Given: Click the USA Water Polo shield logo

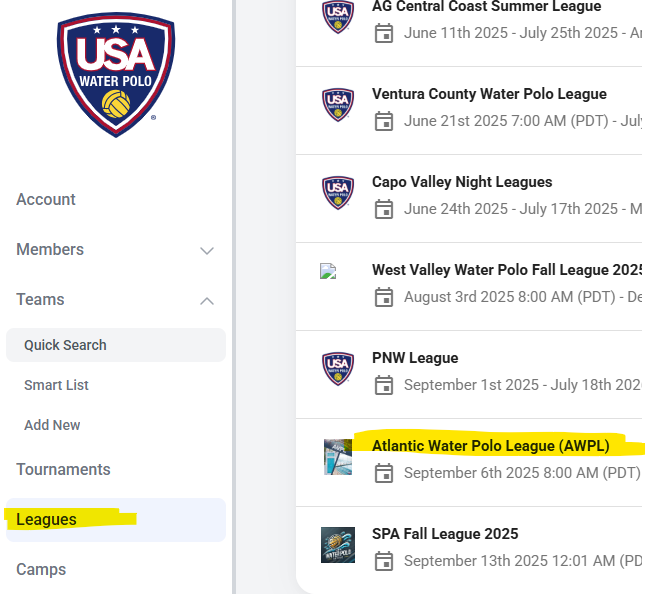Looking at the screenshot, I should point(116,75).
